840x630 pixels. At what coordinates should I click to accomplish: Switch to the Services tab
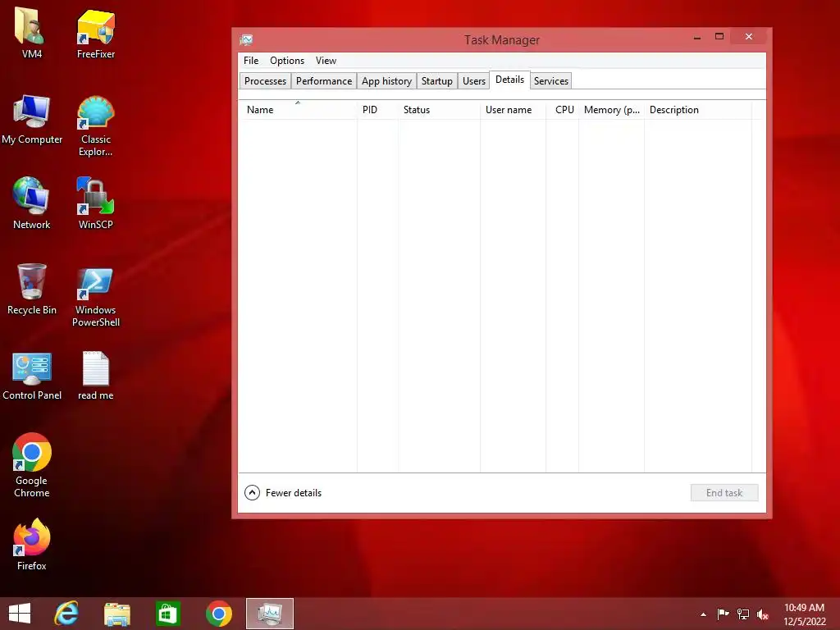coord(550,81)
